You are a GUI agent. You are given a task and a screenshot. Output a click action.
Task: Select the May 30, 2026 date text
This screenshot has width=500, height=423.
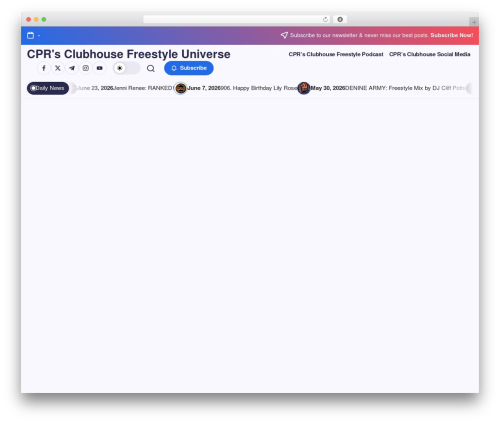(328, 88)
